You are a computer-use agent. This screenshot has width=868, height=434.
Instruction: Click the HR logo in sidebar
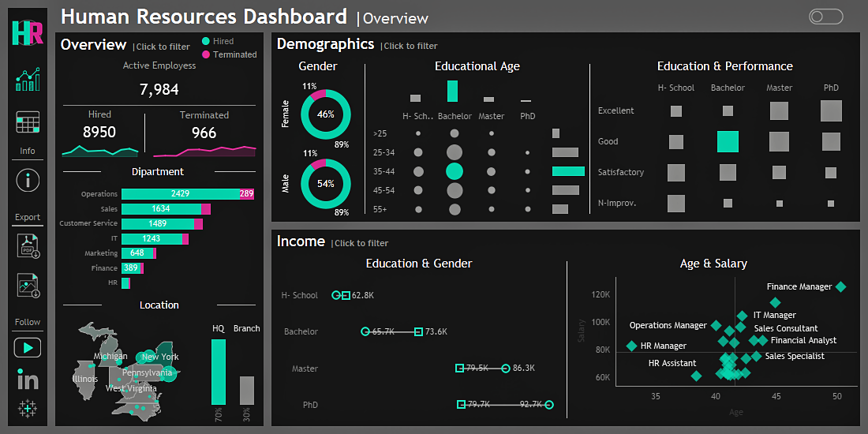28,32
